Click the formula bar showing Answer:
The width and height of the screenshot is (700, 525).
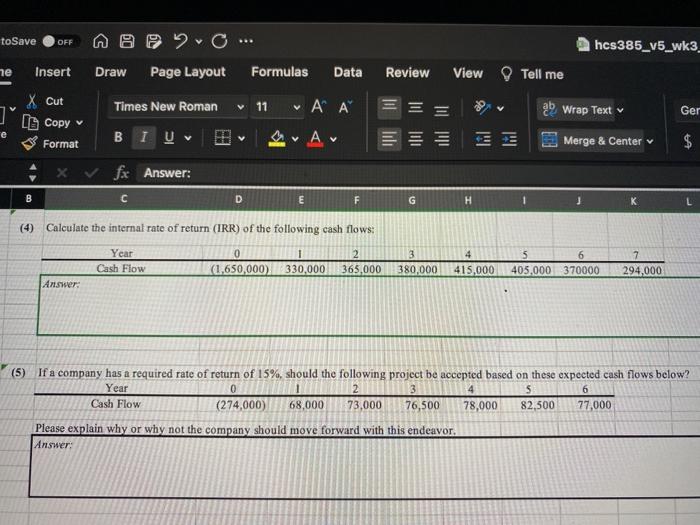419,174
